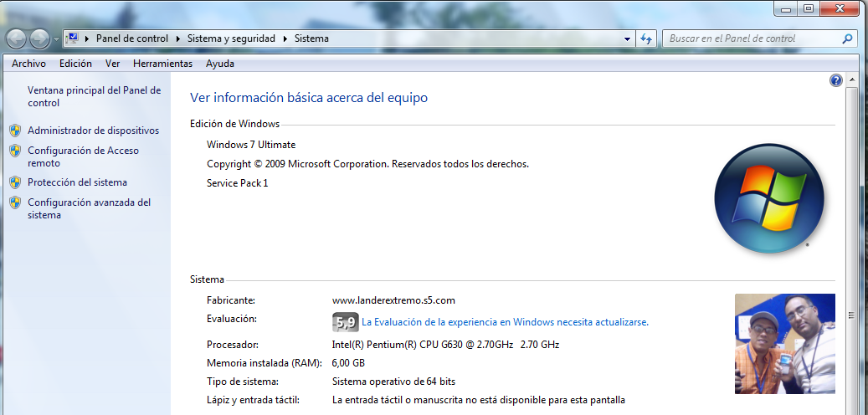Select Panel de control breadcrumb
The height and width of the screenshot is (415, 868).
coord(131,38)
